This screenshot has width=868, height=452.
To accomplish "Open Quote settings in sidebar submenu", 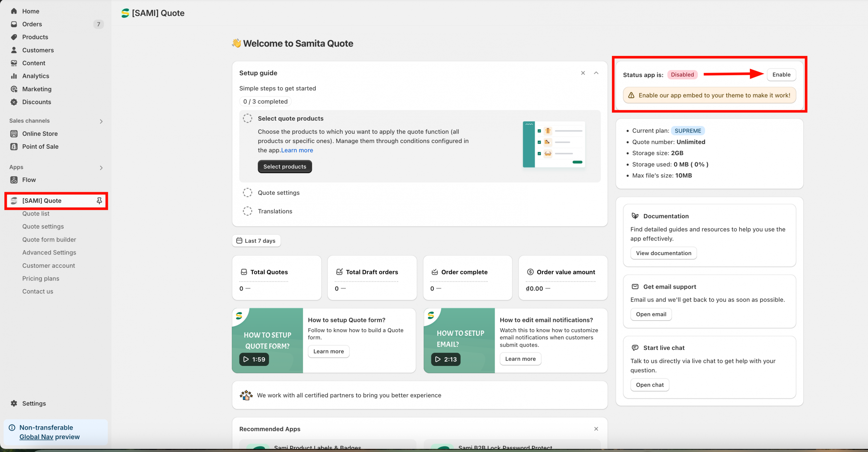I will (x=43, y=226).
